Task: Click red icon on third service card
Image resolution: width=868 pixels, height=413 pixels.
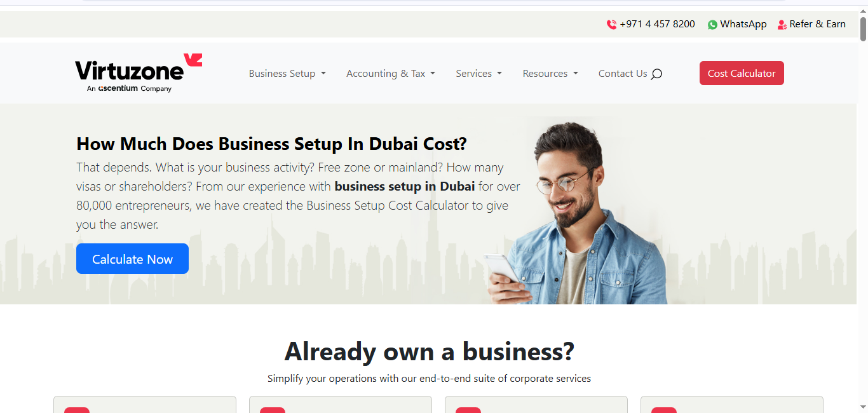Action: 468,410
